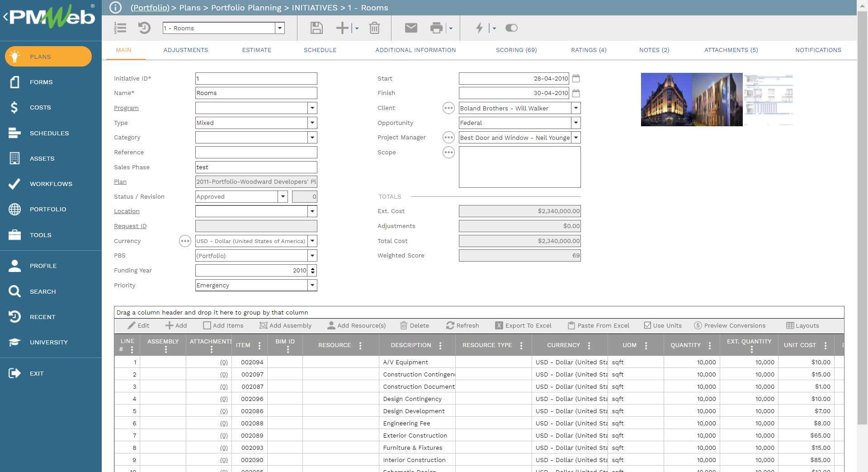
Task: Print the initiative using the printer icon
Action: [x=436, y=28]
